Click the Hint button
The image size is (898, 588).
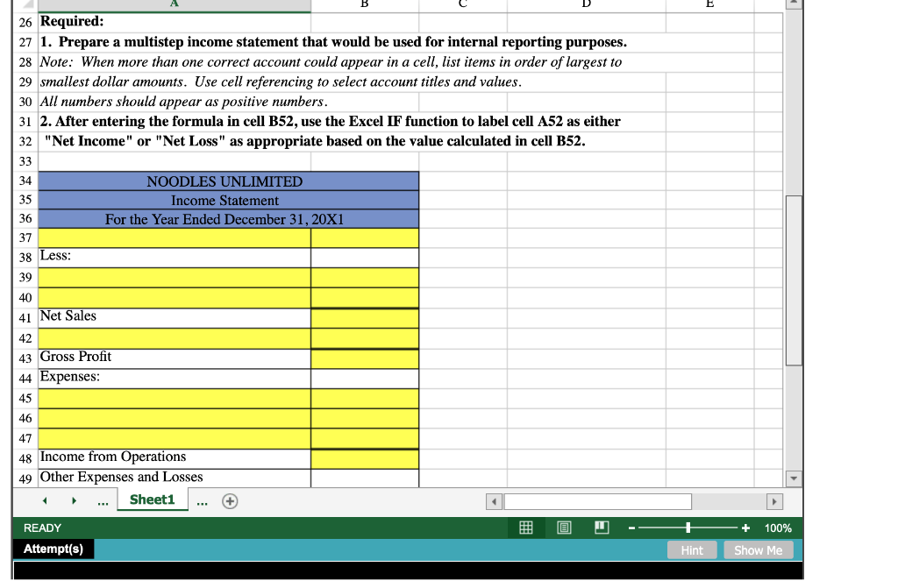692,550
